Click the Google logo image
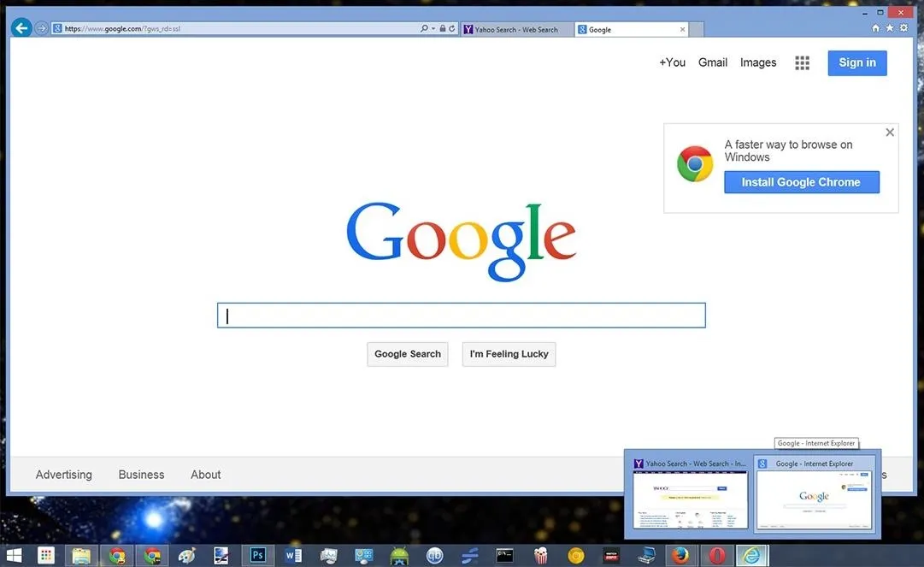 [x=461, y=242]
